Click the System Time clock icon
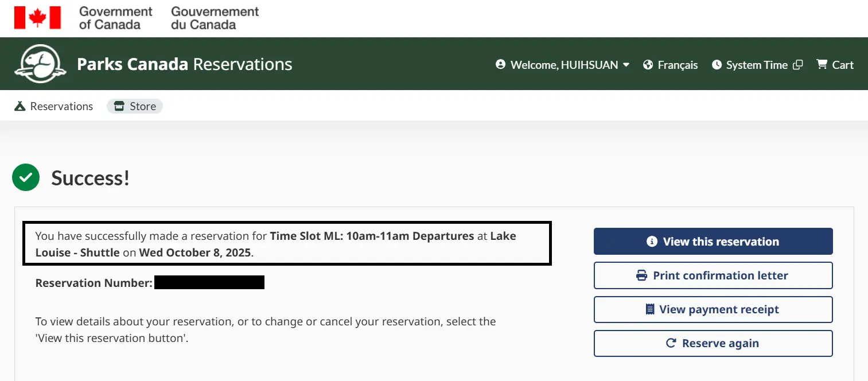 [x=717, y=65]
